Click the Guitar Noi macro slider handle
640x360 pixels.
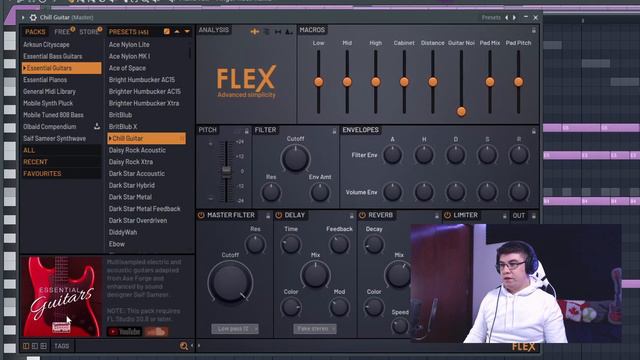[x=461, y=111]
